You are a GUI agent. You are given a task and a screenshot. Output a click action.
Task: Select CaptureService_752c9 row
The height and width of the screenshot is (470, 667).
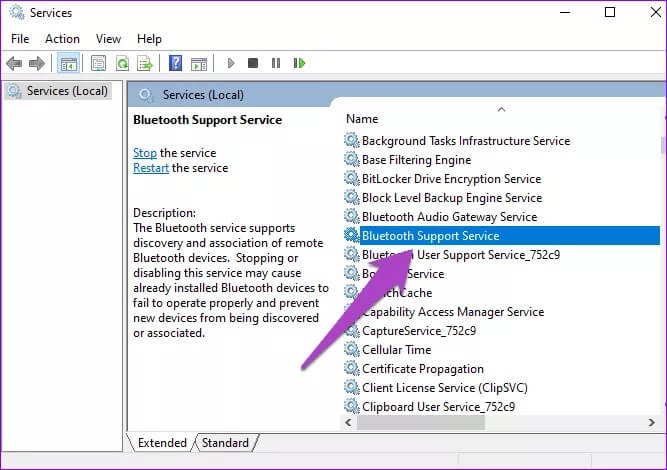419,330
